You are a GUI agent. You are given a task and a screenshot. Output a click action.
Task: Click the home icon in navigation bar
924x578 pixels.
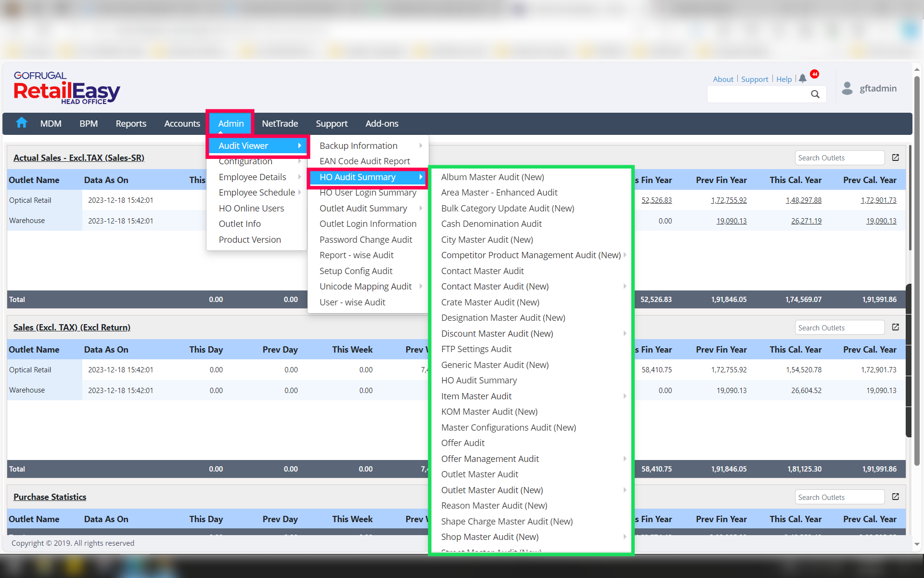(x=22, y=123)
